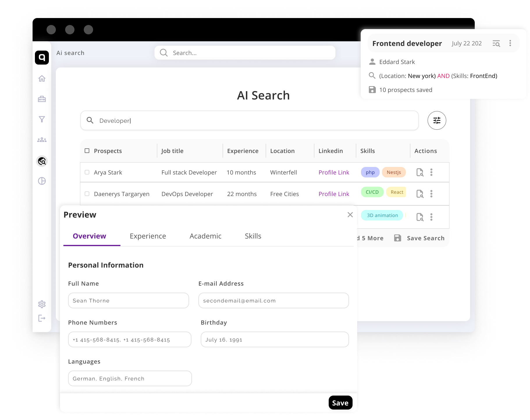This screenshot has height=420, width=530.
Task: Switch to the Experience tab in Preview
Action: pos(148,236)
